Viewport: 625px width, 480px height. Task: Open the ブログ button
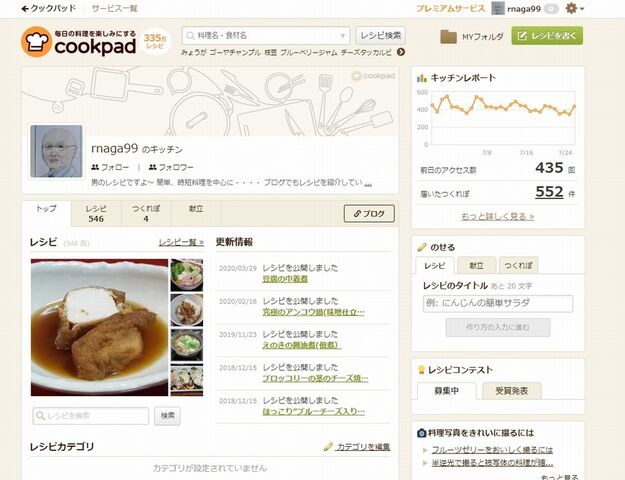pyautogui.click(x=369, y=214)
